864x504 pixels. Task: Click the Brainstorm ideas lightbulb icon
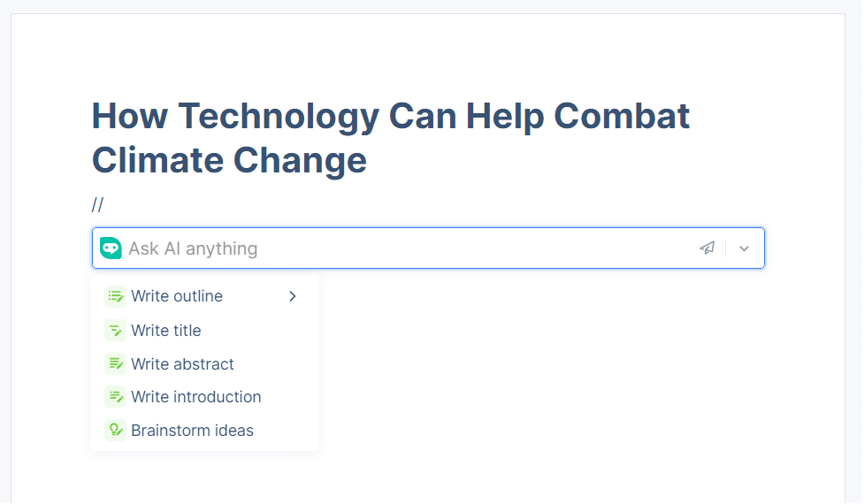(x=115, y=431)
